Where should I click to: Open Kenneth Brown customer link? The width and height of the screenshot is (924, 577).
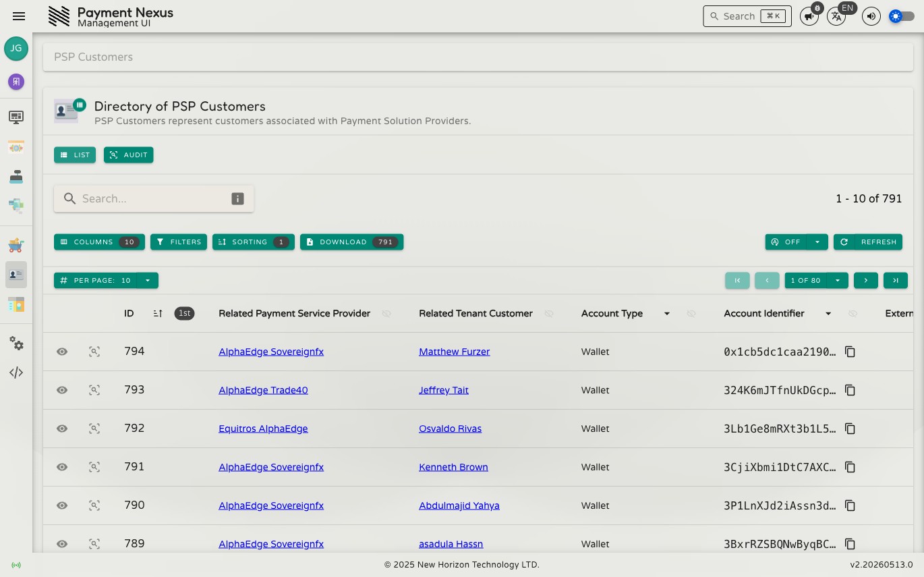(453, 467)
